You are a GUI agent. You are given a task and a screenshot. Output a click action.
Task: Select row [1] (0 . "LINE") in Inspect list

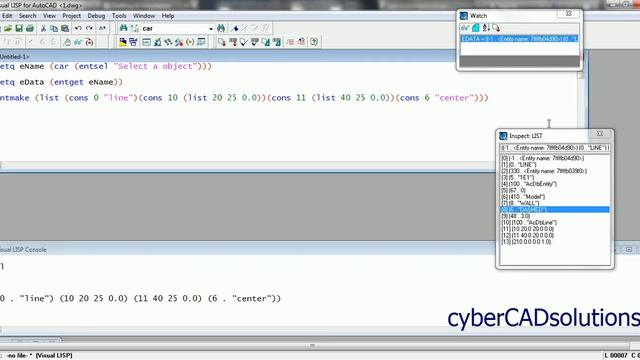[554, 164]
